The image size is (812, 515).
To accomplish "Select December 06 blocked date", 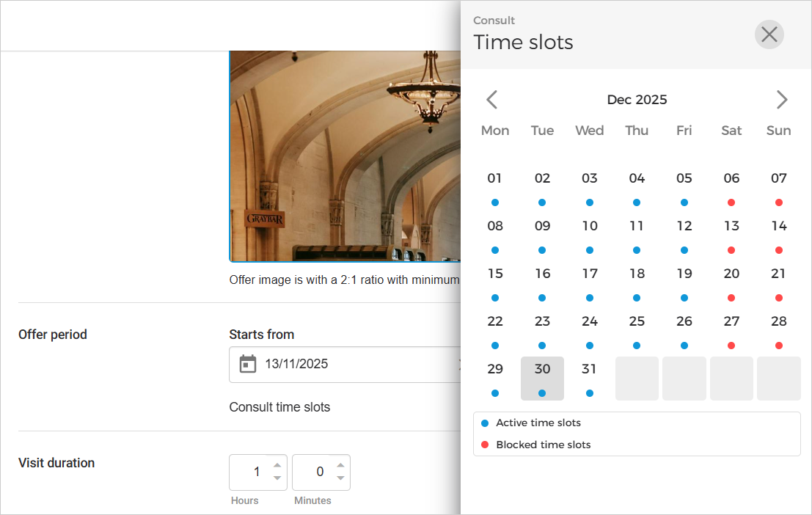I will tap(731, 187).
